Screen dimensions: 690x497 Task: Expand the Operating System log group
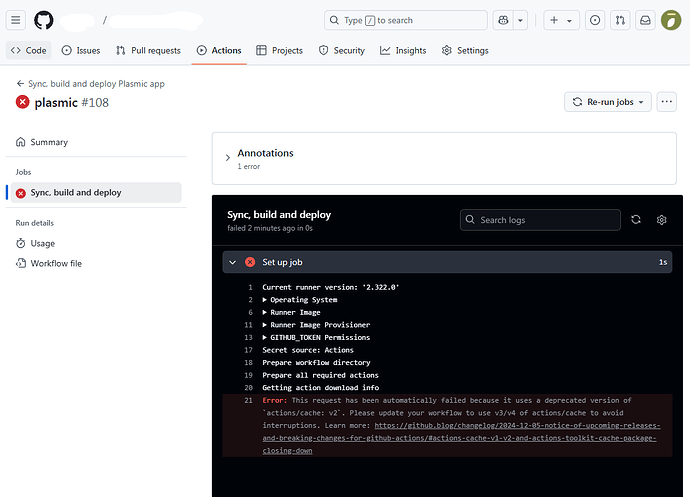(300, 300)
